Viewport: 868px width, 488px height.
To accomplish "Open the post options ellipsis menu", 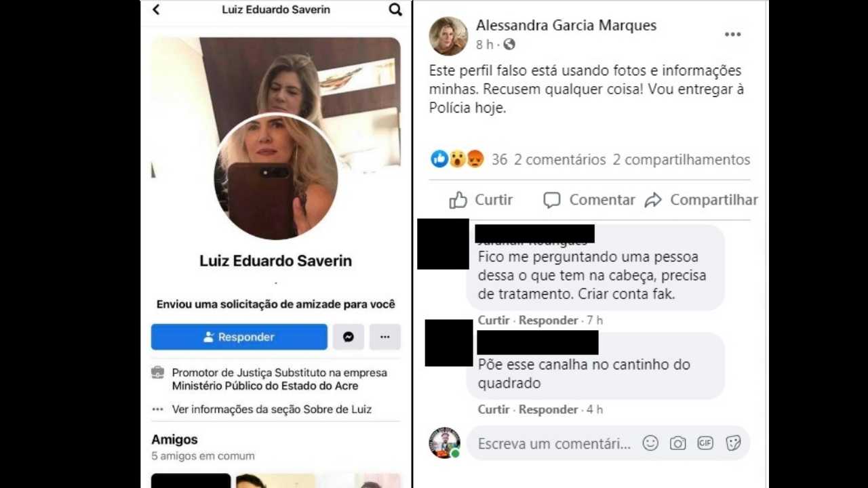I will pos(732,35).
